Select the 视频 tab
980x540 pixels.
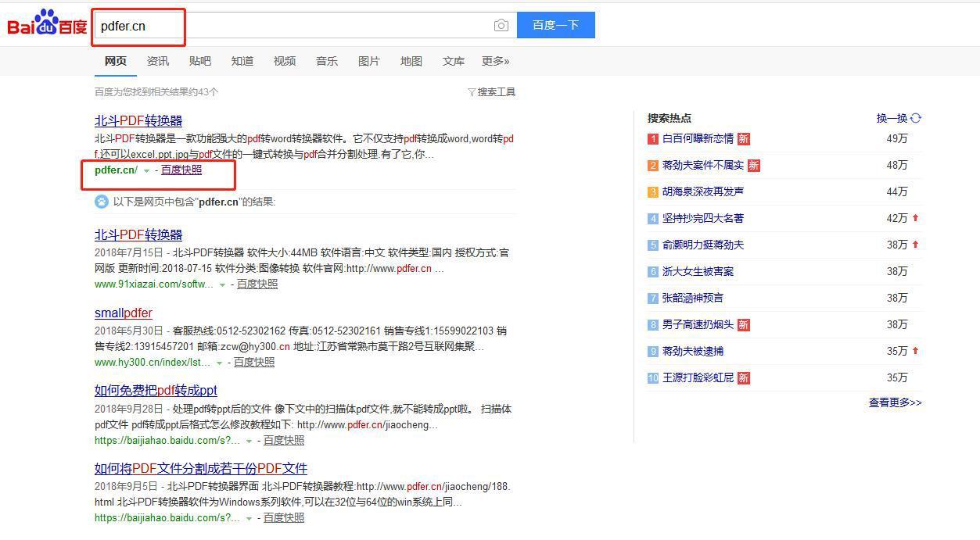[284, 61]
